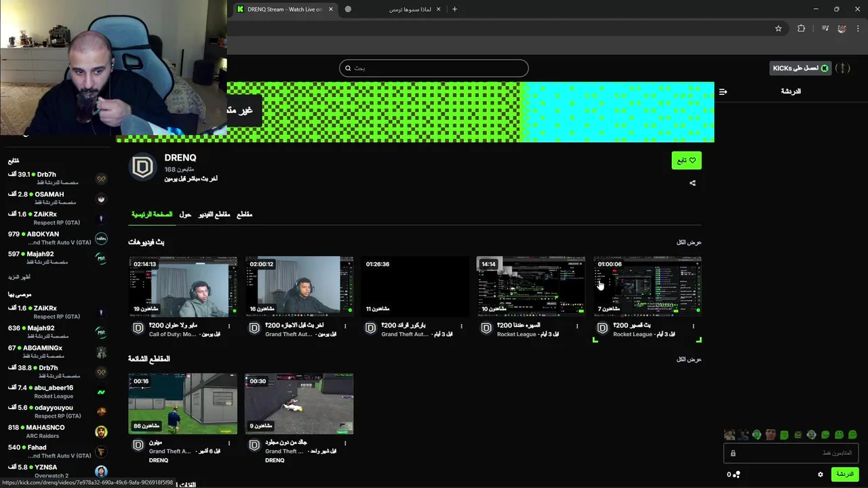Image resolution: width=868 pixels, height=488 pixels.
Task: Click odayyouyou avatar in recommended list
Action: (101, 411)
